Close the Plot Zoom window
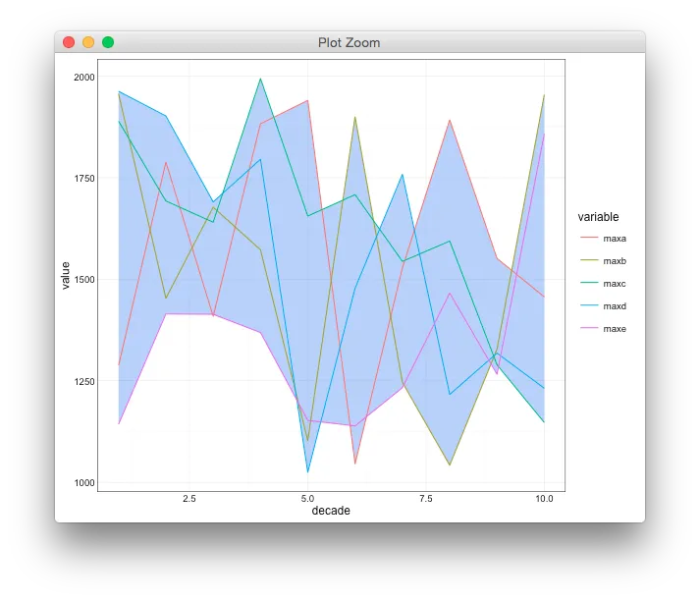 pos(69,42)
